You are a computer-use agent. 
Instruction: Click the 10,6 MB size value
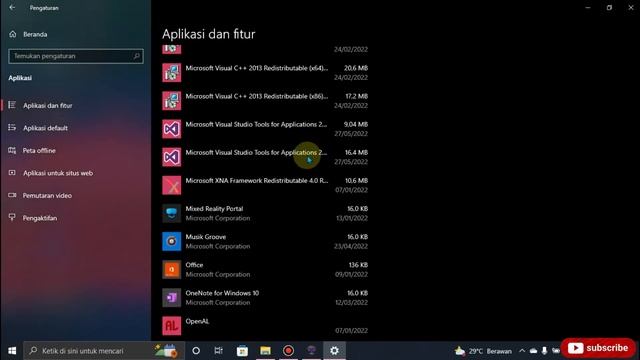tap(356, 180)
